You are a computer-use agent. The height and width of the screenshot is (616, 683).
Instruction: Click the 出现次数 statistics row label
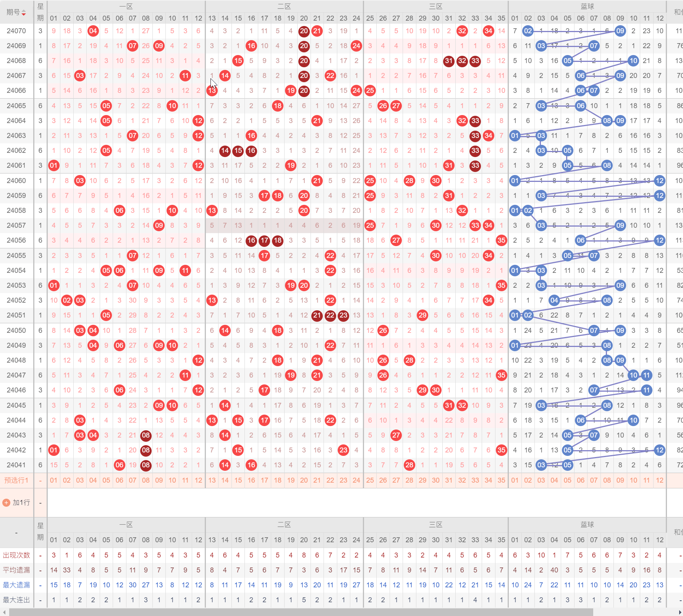(16, 555)
